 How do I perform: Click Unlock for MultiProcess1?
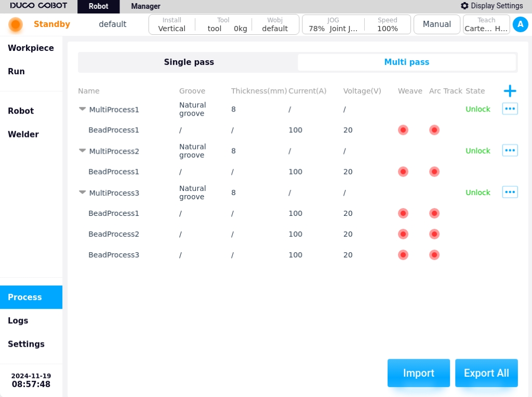pos(478,109)
